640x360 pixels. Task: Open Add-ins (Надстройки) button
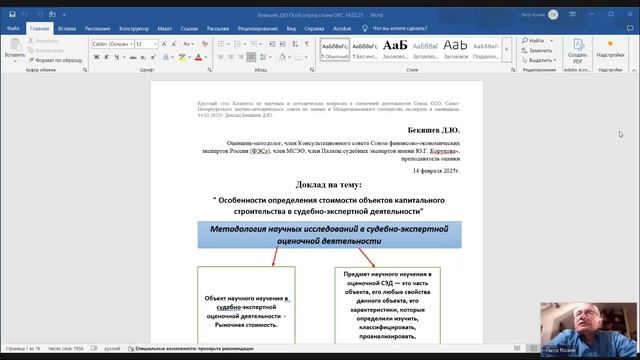pyautogui.click(x=610, y=49)
